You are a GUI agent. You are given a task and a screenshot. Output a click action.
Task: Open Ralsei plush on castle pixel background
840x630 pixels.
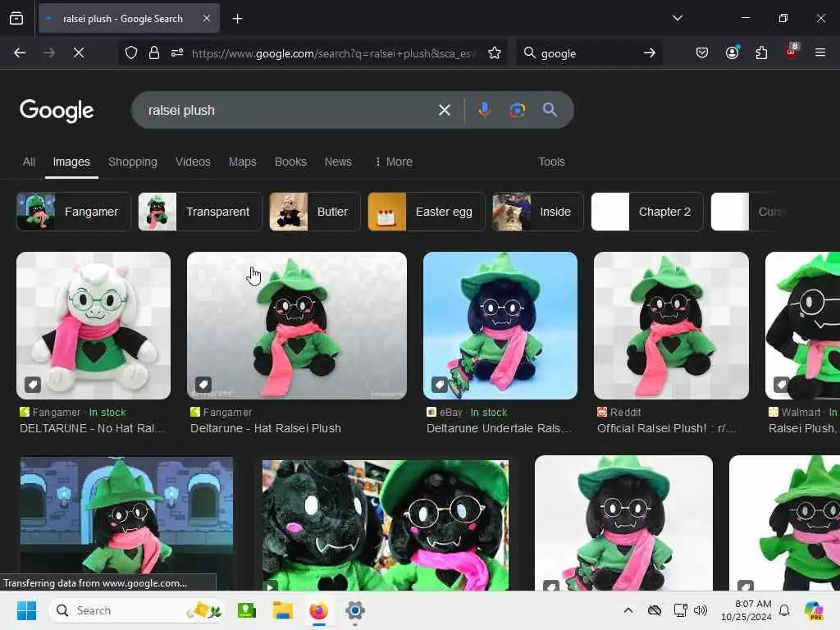tap(127, 523)
